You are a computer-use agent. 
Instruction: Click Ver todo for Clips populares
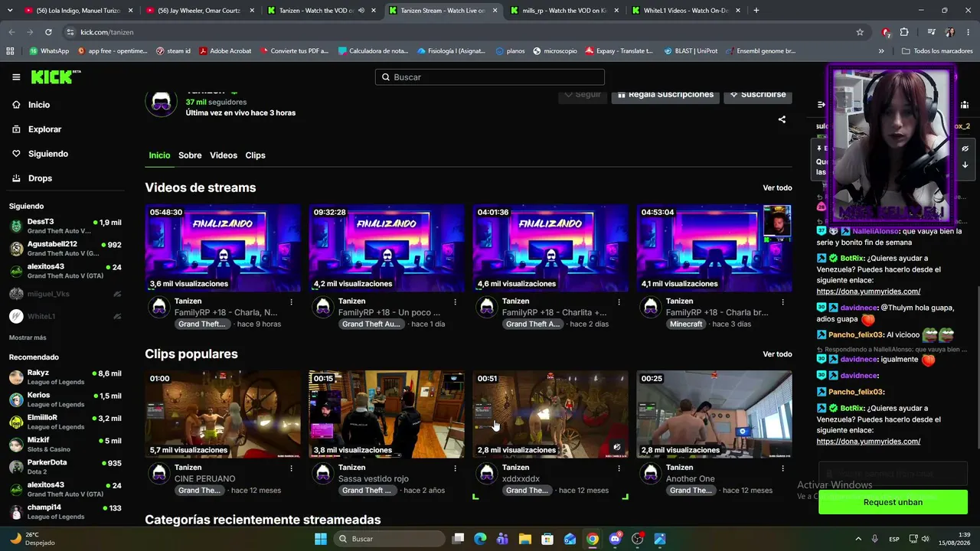777,354
